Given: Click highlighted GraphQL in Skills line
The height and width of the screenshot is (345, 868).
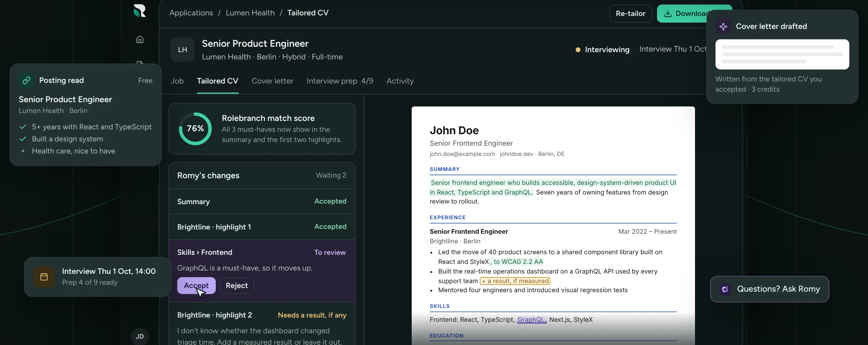Looking at the screenshot, I should [x=531, y=319].
